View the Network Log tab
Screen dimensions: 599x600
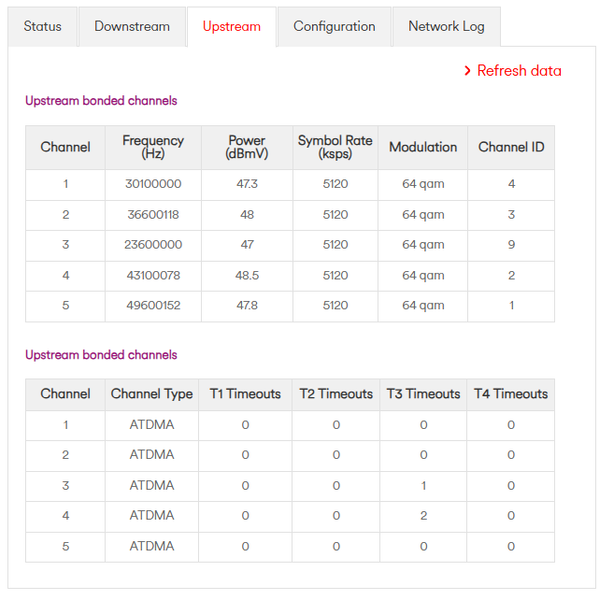point(446,27)
